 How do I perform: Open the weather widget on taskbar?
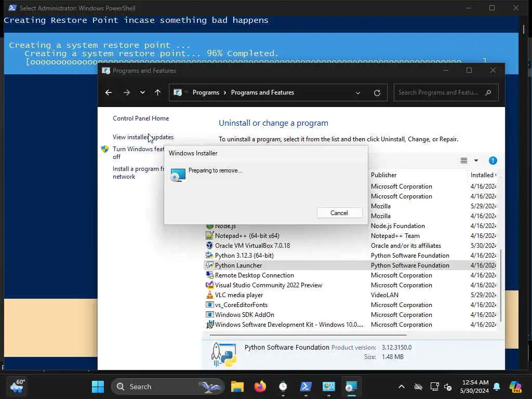pos(17,387)
